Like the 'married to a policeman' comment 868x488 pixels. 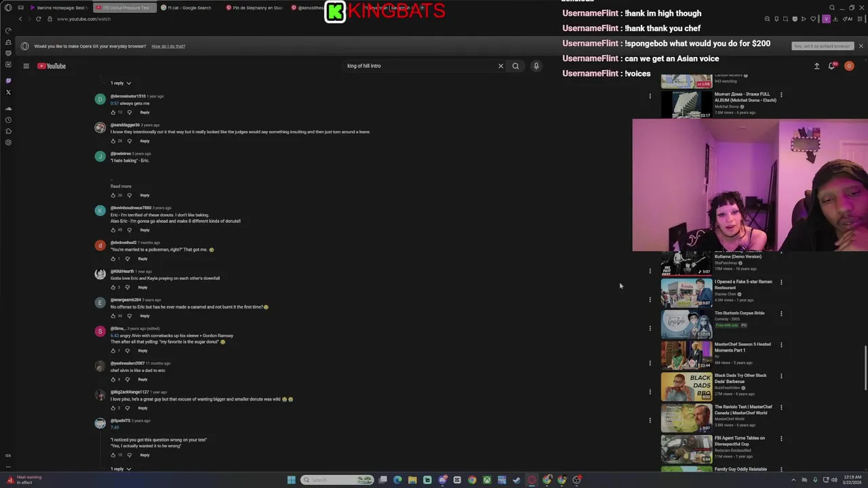pyautogui.click(x=113, y=259)
